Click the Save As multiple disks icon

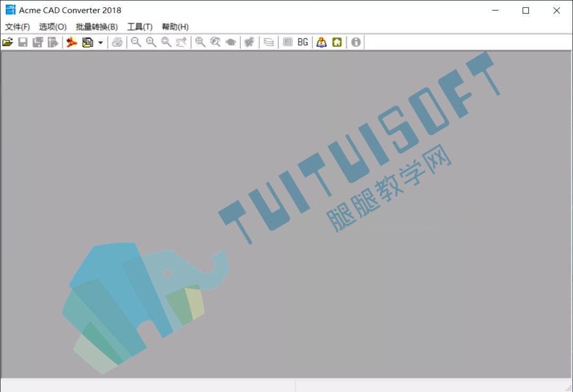click(x=38, y=42)
